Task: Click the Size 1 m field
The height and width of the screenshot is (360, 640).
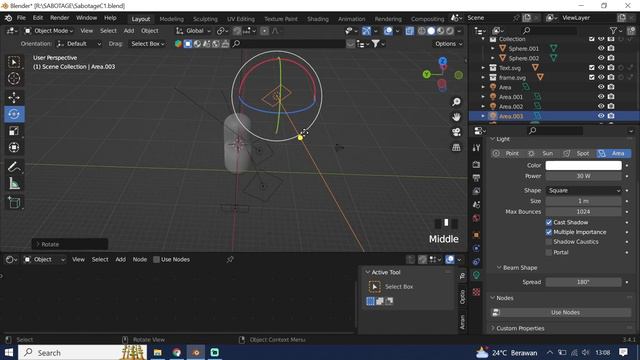Action: [x=583, y=201]
